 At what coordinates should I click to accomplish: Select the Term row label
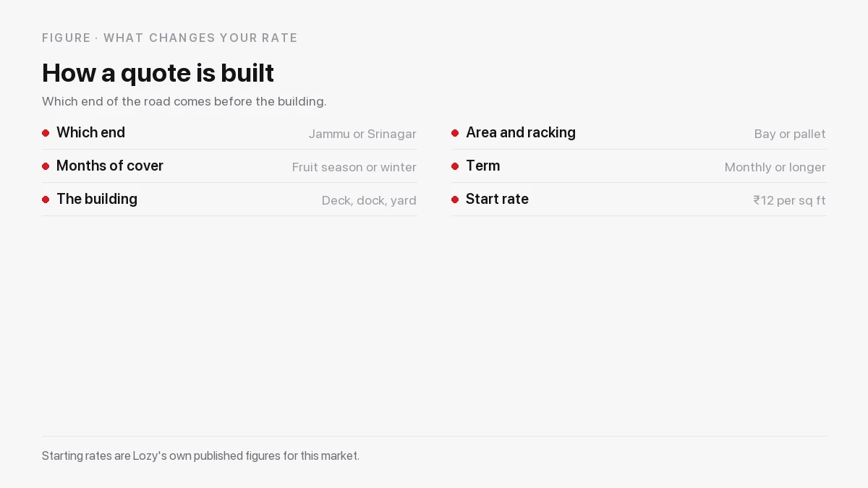483,166
